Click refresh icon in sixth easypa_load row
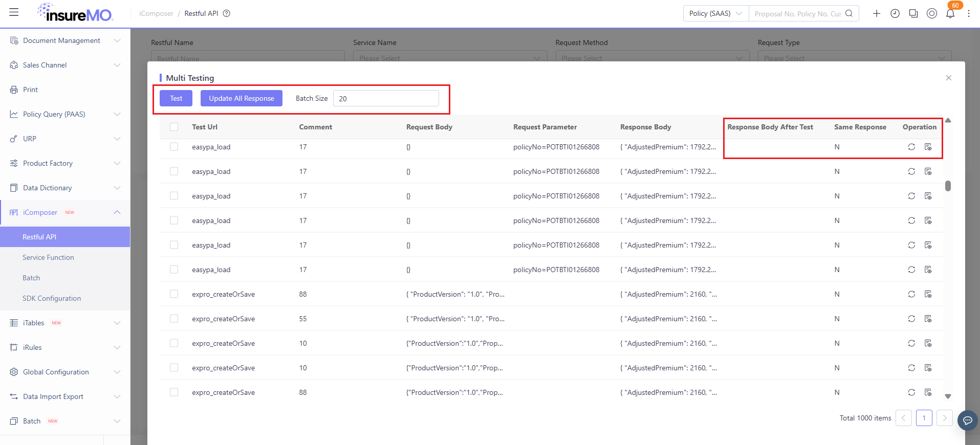Viewport: 980px width, 445px height. coord(911,270)
